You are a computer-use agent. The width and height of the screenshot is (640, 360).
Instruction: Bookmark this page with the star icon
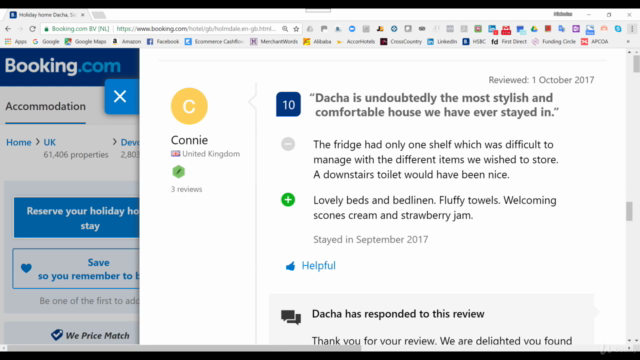click(296, 29)
